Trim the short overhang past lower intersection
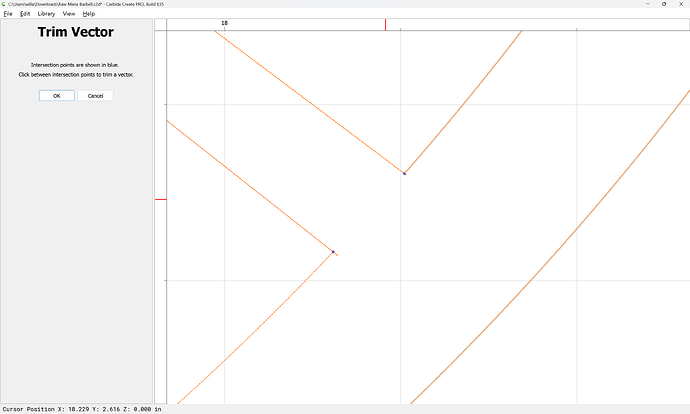 pos(336,255)
